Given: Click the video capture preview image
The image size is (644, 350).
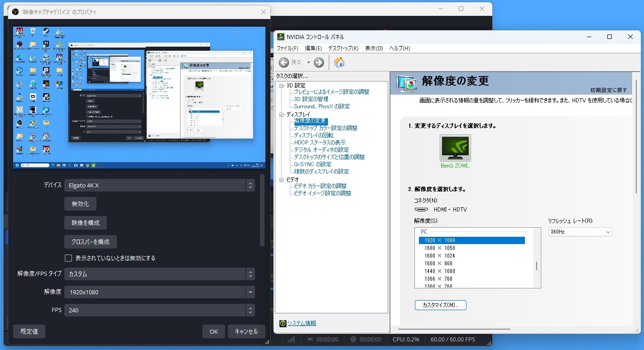Looking at the screenshot, I should [x=139, y=97].
